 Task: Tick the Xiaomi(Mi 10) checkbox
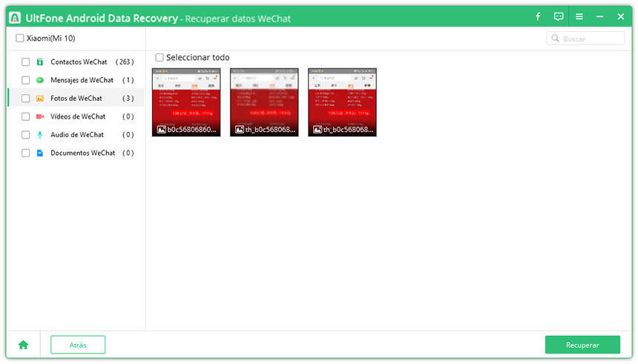coord(19,39)
